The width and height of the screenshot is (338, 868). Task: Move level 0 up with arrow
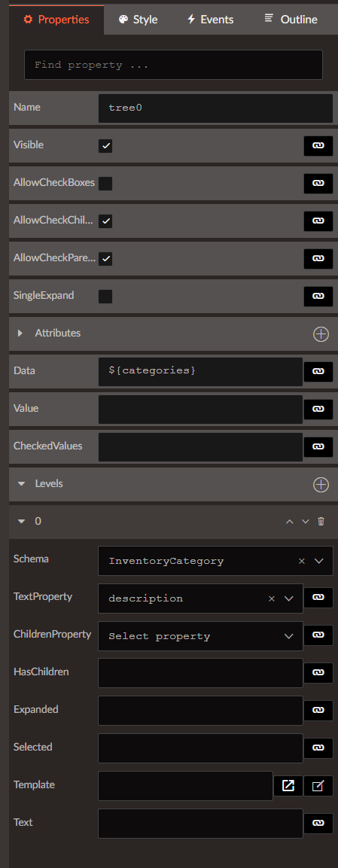[x=289, y=522]
